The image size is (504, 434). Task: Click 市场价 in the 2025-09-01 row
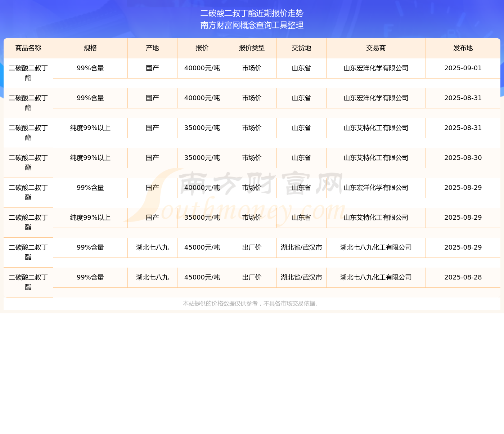click(252, 68)
